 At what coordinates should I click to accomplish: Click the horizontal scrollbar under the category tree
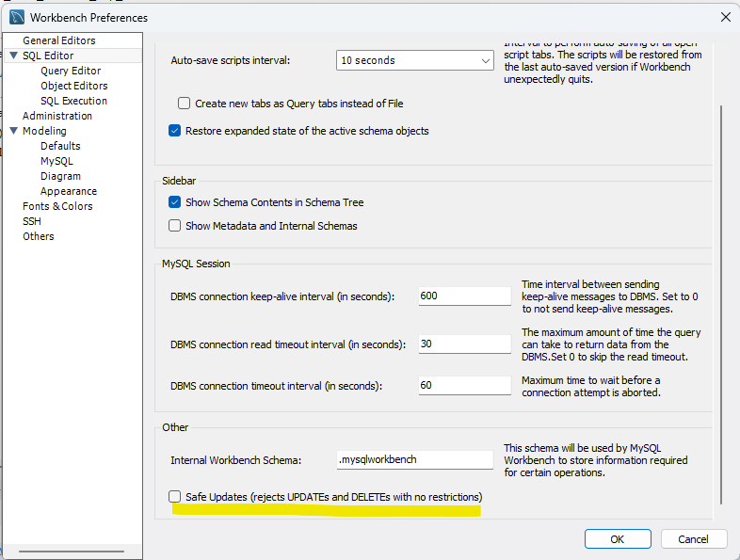[x=72, y=552]
